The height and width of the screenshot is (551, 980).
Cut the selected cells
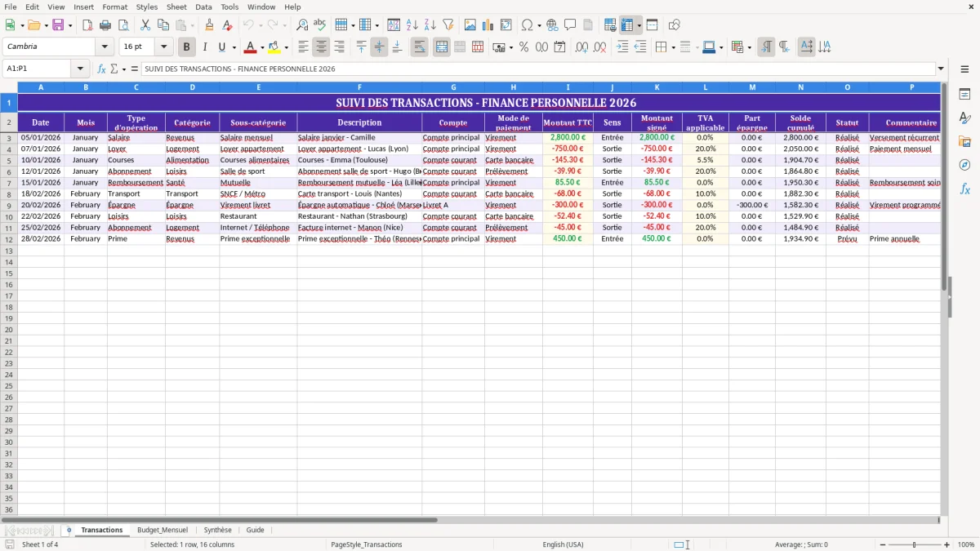pos(145,25)
